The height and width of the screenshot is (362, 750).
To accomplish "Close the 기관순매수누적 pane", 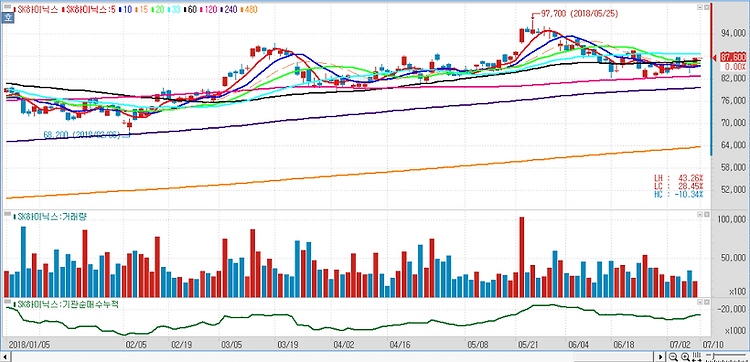I will coord(707,303).
